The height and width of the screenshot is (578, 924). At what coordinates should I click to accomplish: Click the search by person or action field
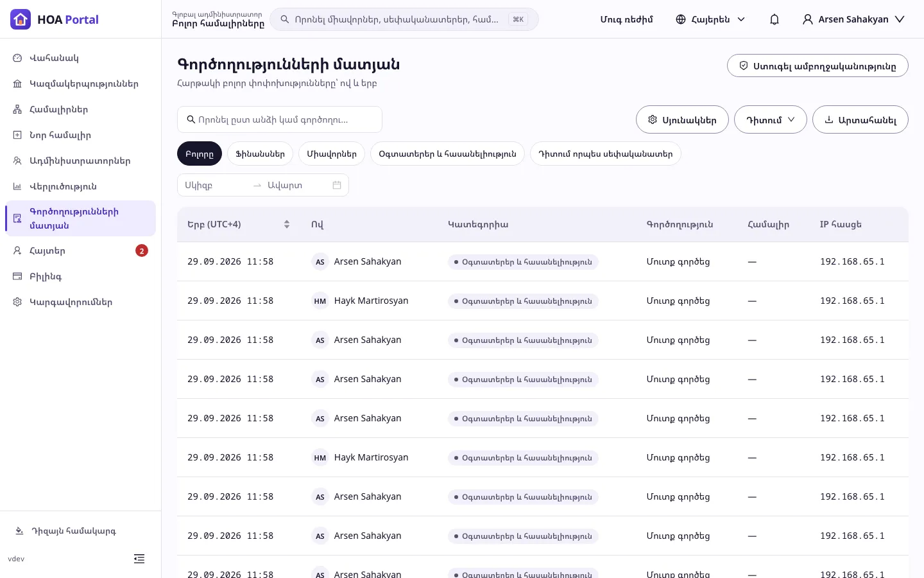(280, 119)
